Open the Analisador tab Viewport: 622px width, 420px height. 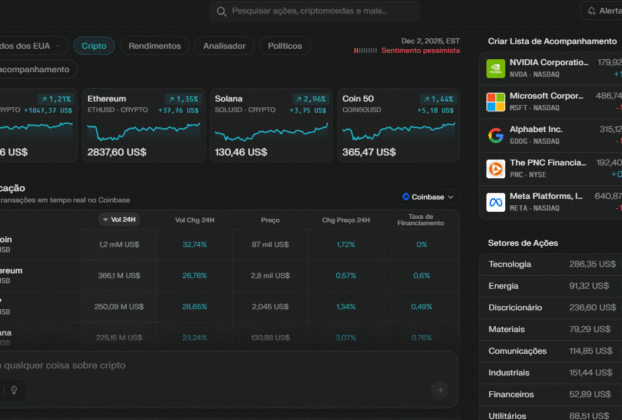click(224, 46)
